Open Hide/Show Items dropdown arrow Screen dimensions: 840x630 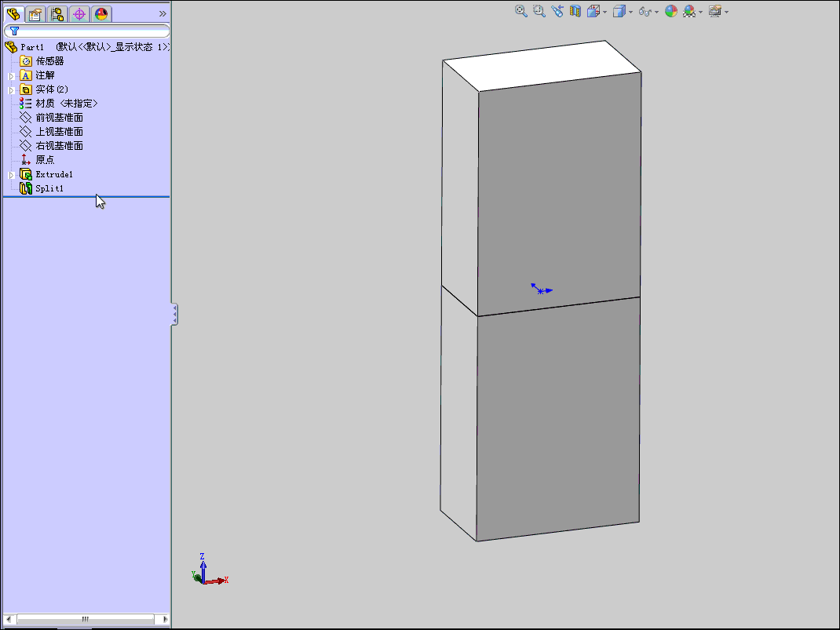point(657,13)
